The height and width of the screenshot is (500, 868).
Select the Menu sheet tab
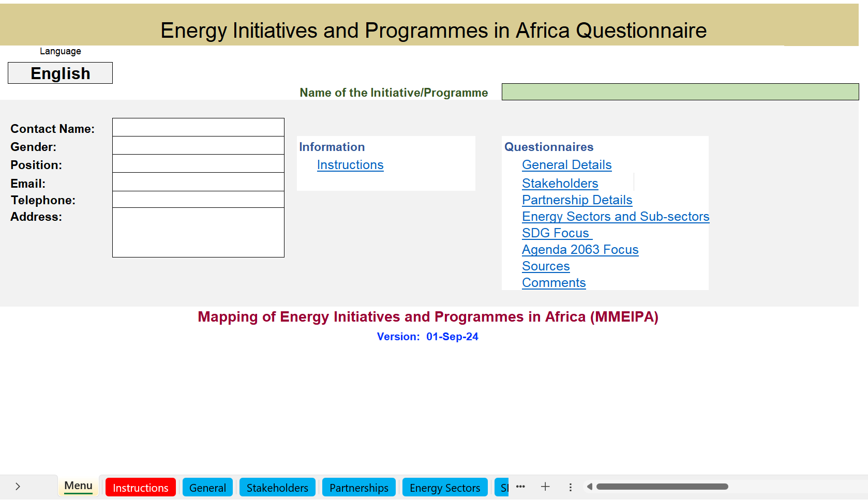pyautogui.click(x=78, y=486)
